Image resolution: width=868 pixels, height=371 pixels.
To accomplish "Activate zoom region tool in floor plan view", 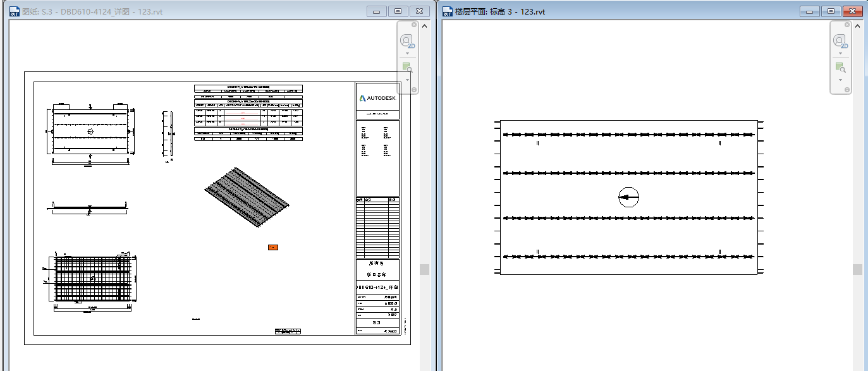I will coord(840,68).
